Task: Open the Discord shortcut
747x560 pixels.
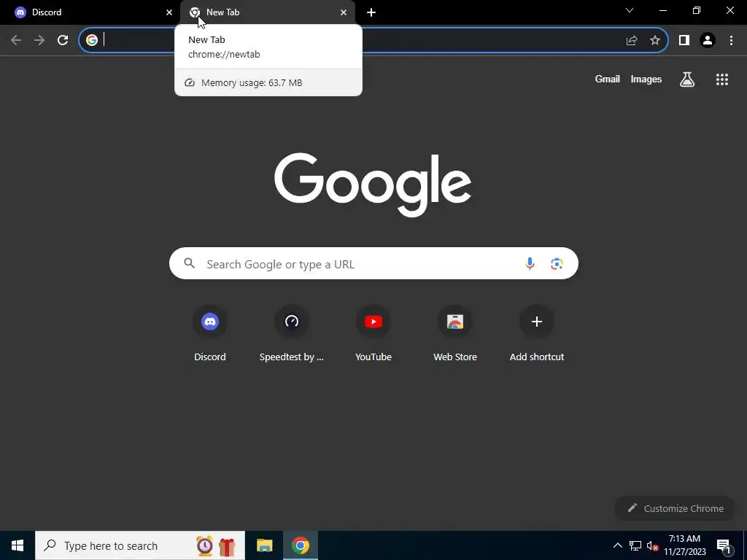Action: click(x=209, y=333)
